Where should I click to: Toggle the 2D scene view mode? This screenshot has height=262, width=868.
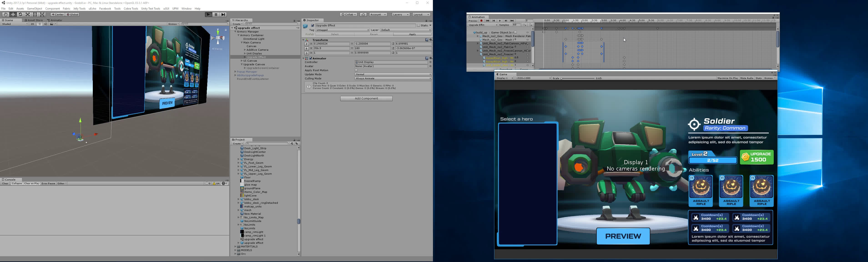[x=32, y=24]
